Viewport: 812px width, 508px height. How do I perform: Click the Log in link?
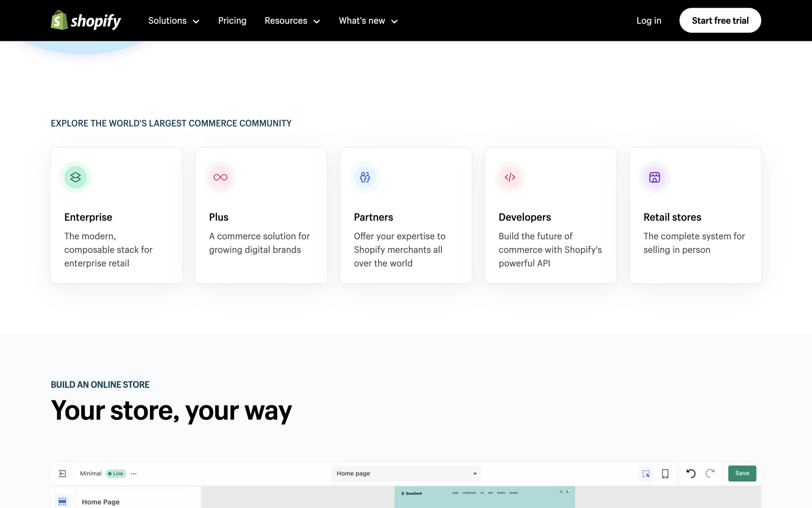pyautogui.click(x=649, y=21)
